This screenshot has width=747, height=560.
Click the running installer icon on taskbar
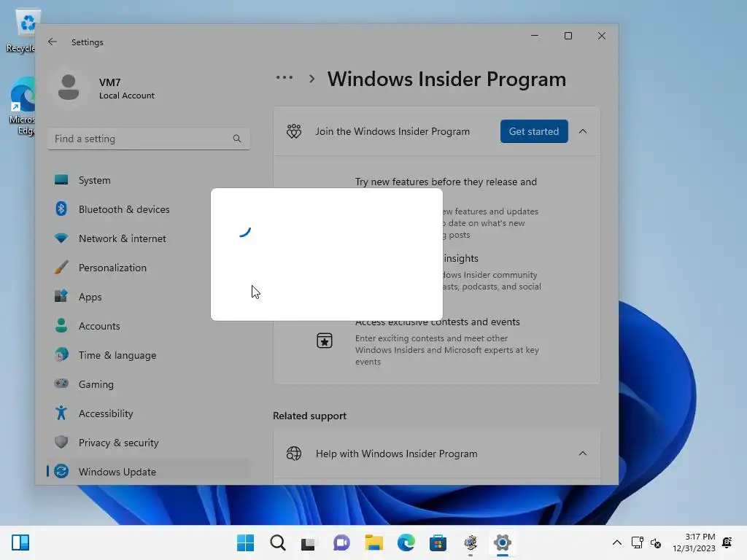pos(471,542)
